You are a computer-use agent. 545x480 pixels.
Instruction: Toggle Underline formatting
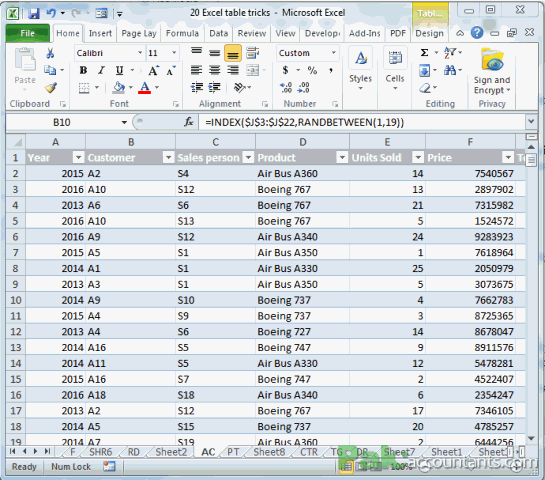(x=119, y=71)
